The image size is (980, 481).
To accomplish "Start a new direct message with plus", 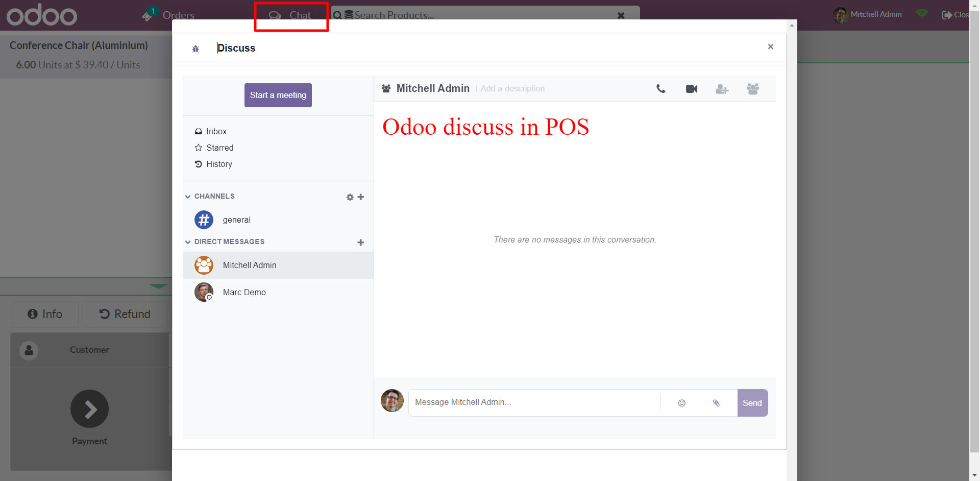I will [x=361, y=243].
